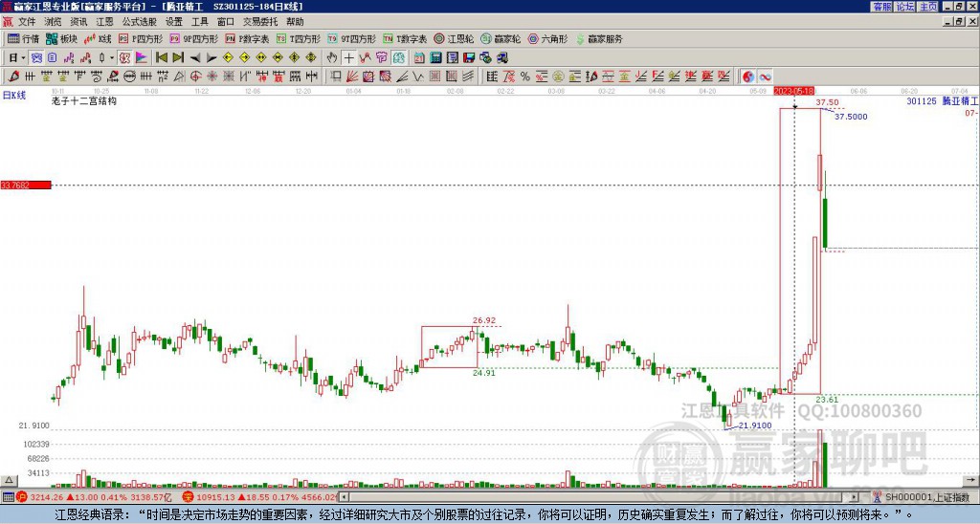Screen dimensions: 980x524
Task: Open the P四方形 tool
Action: click(x=142, y=38)
